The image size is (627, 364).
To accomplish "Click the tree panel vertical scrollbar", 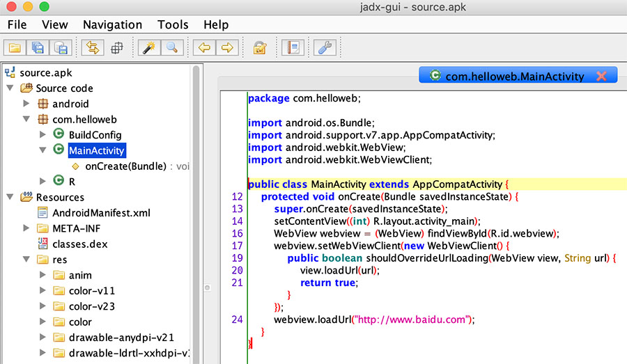I will point(196,214).
